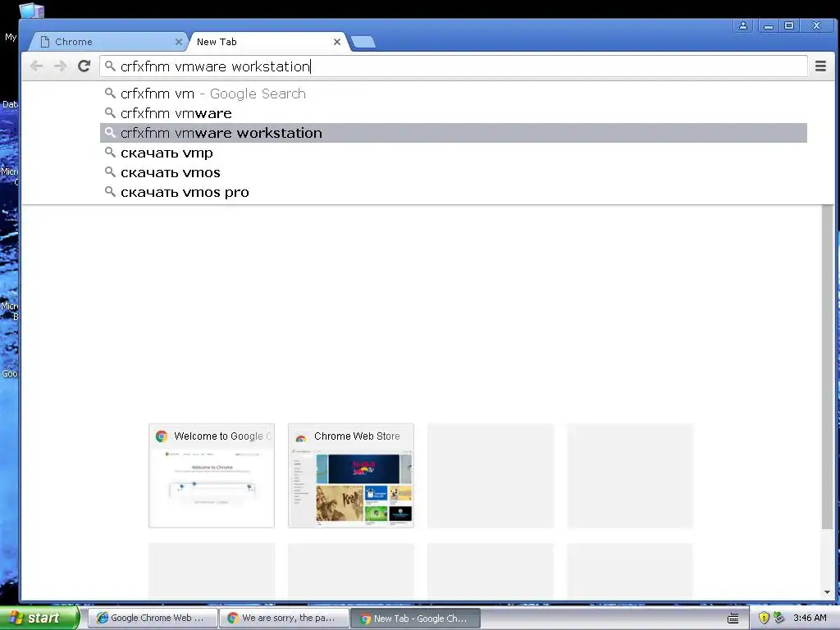Maximize the Chrome window

(789, 25)
